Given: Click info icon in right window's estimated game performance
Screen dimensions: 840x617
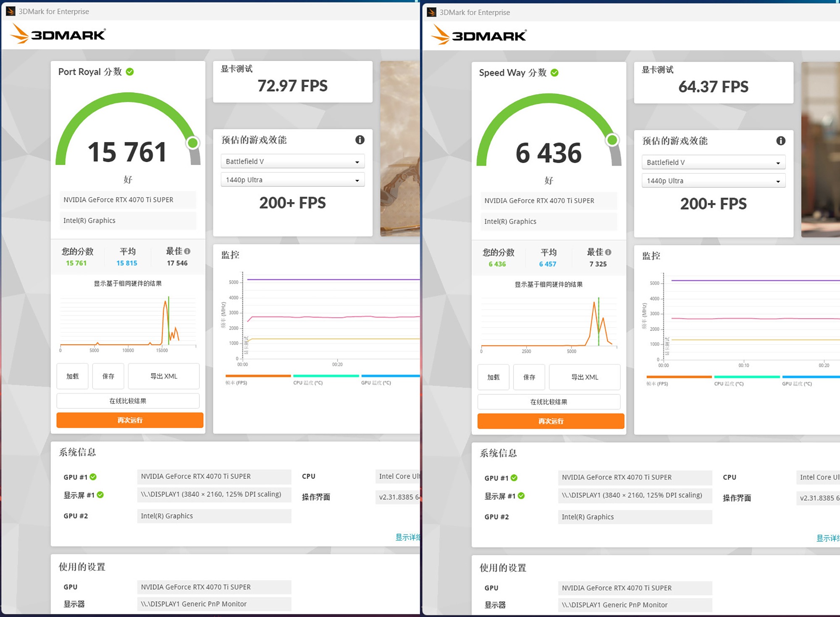Looking at the screenshot, I should tap(780, 141).
